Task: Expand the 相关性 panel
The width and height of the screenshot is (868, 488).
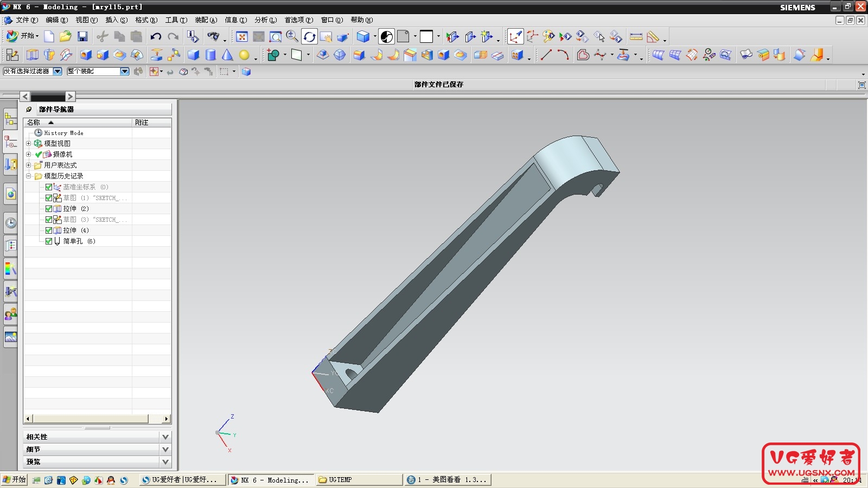Action: point(165,436)
